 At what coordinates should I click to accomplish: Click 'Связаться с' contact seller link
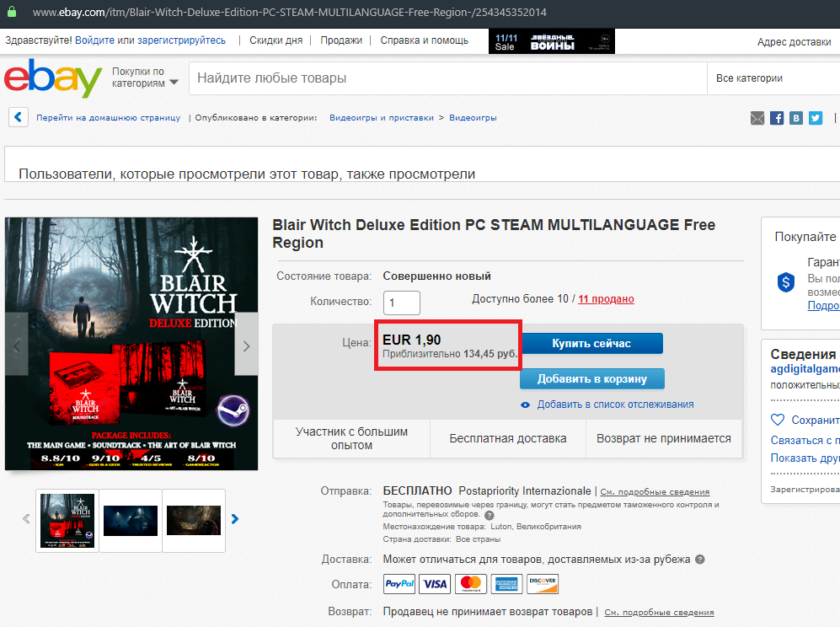point(805,441)
